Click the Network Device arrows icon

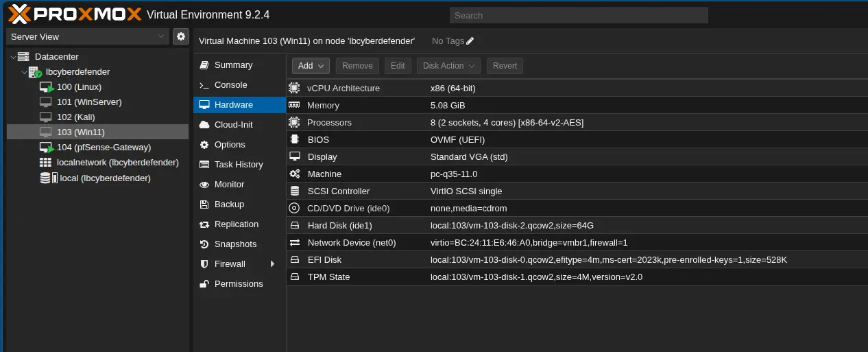click(295, 242)
